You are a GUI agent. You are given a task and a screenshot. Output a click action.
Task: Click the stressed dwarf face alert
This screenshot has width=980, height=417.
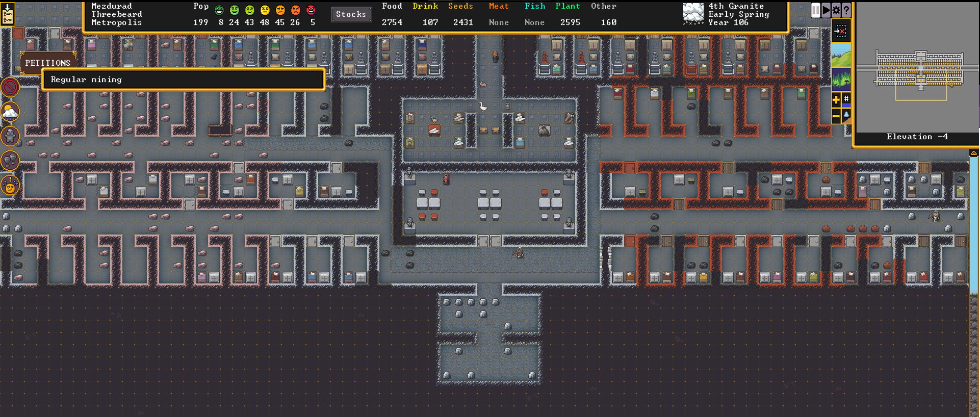click(10, 186)
